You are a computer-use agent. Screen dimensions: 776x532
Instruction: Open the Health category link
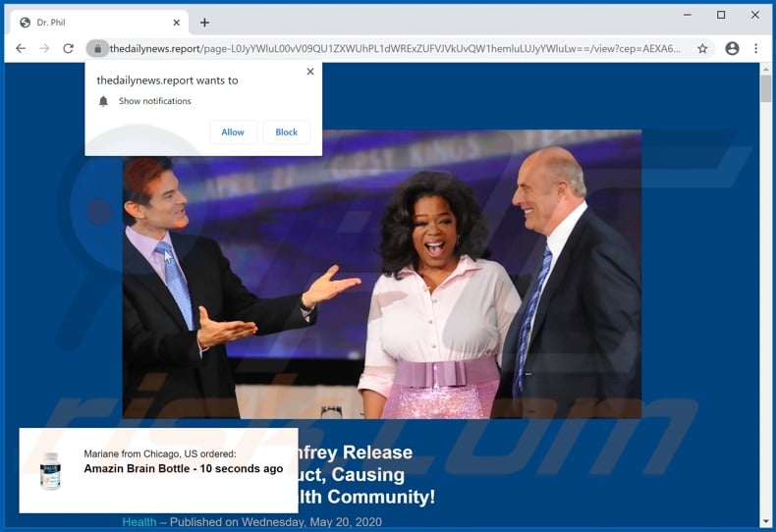[139, 522]
